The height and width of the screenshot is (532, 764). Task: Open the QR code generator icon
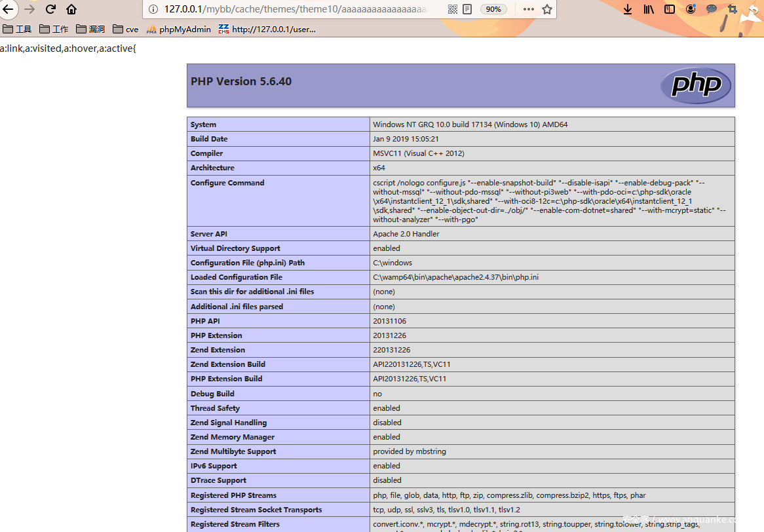452,9
